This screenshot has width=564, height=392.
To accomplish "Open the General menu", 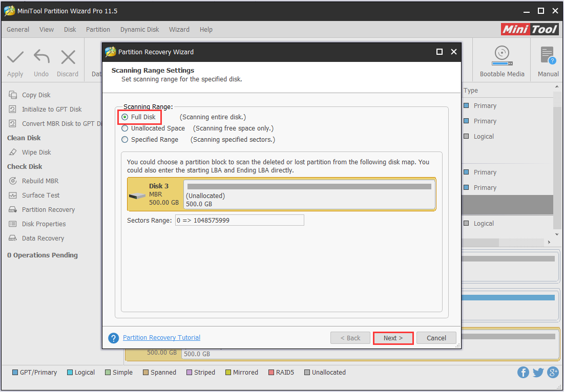I will (x=18, y=30).
